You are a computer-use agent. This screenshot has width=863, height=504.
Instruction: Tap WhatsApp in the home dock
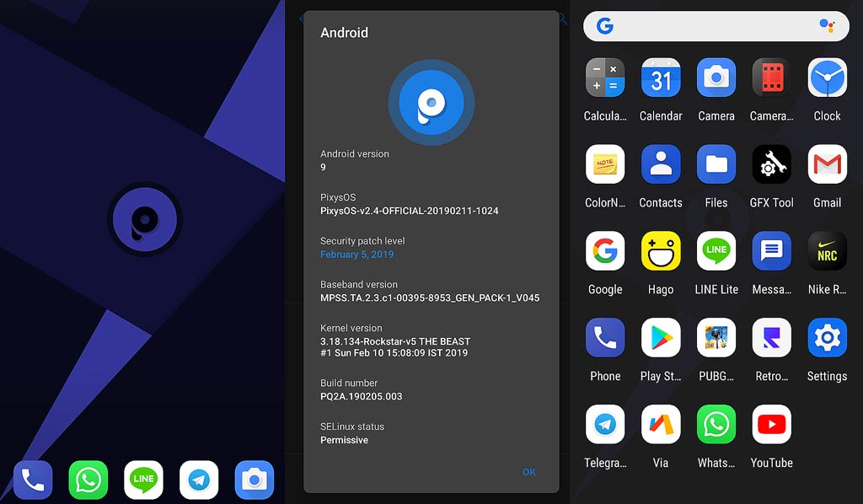click(x=88, y=480)
